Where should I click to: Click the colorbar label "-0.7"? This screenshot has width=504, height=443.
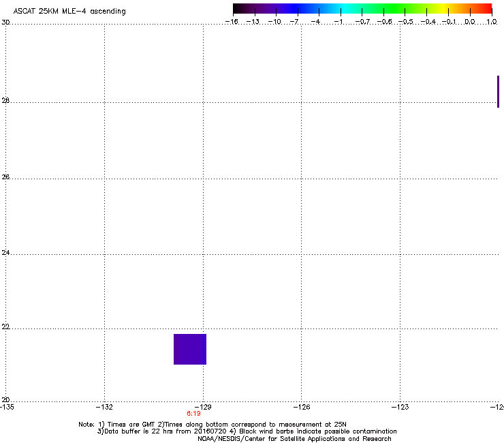point(362,22)
